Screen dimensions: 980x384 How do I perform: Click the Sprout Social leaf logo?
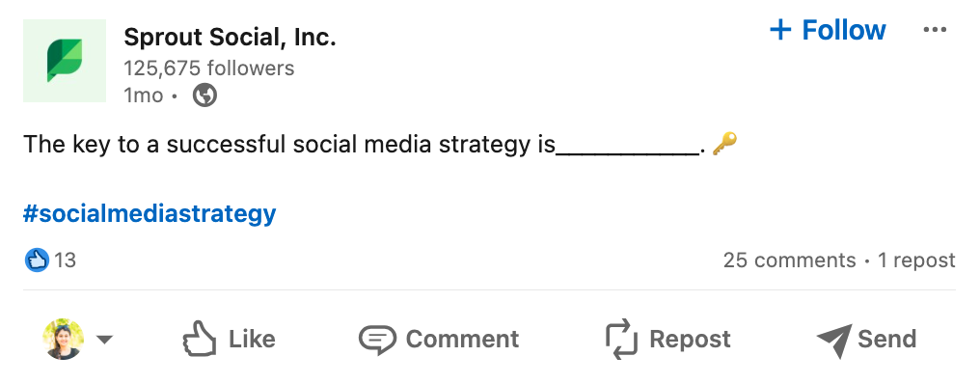click(x=65, y=61)
